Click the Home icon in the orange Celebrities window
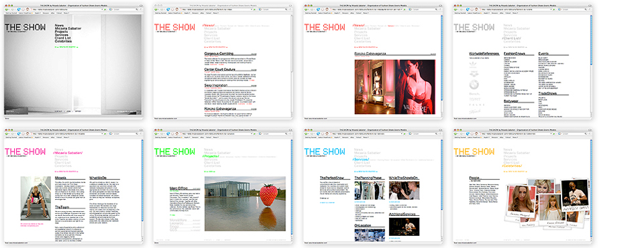 click(x=476, y=134)
